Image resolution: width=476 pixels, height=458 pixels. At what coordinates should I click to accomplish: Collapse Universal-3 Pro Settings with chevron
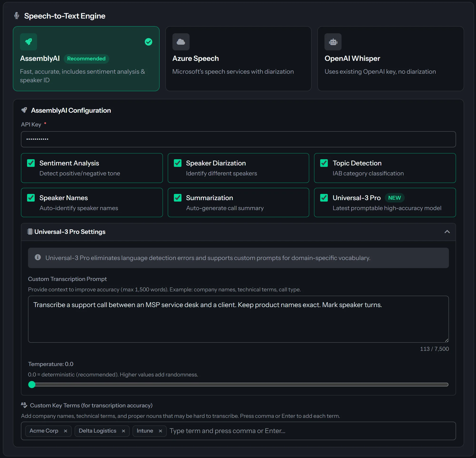pos(447,232)
